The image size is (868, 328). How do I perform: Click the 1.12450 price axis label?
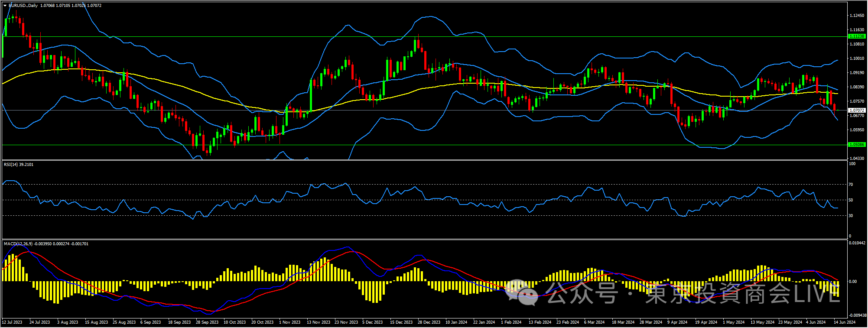[857, 16]
